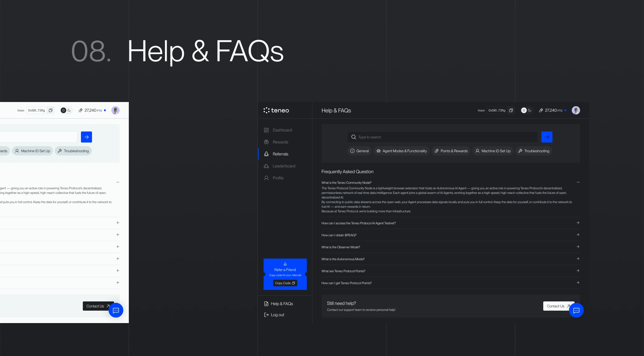
Task: Click the Copy Code button
Action: coord(285,283)
